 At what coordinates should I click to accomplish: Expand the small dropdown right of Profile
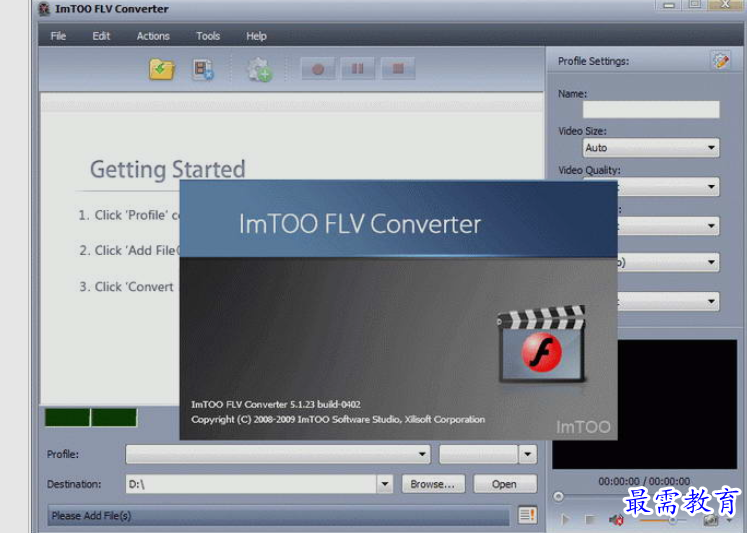click(x=527, y=454)
